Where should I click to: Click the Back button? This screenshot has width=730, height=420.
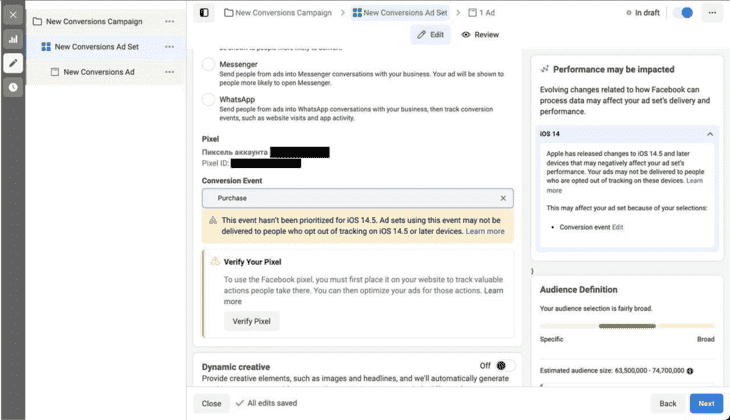tap(668, 404)
